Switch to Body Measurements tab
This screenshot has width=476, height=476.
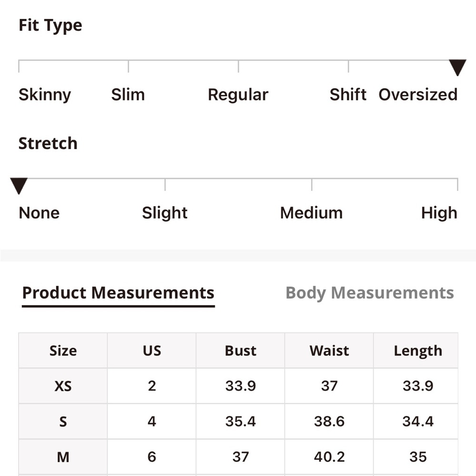tap(369, 293)
